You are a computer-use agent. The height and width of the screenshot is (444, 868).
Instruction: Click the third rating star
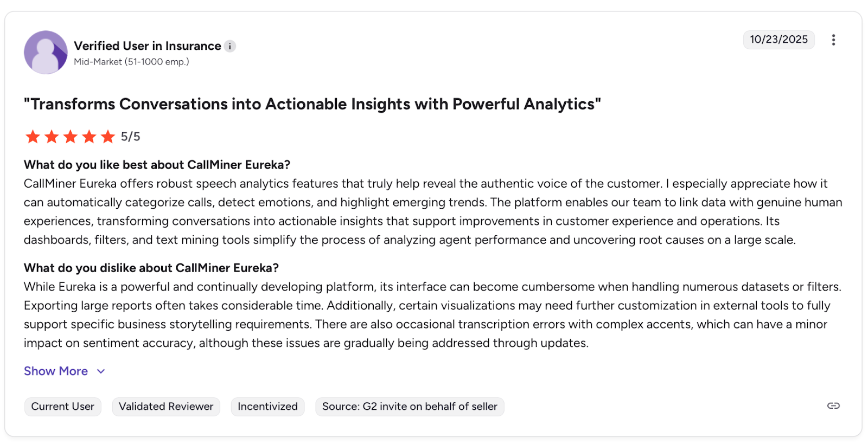click(71, 137)
